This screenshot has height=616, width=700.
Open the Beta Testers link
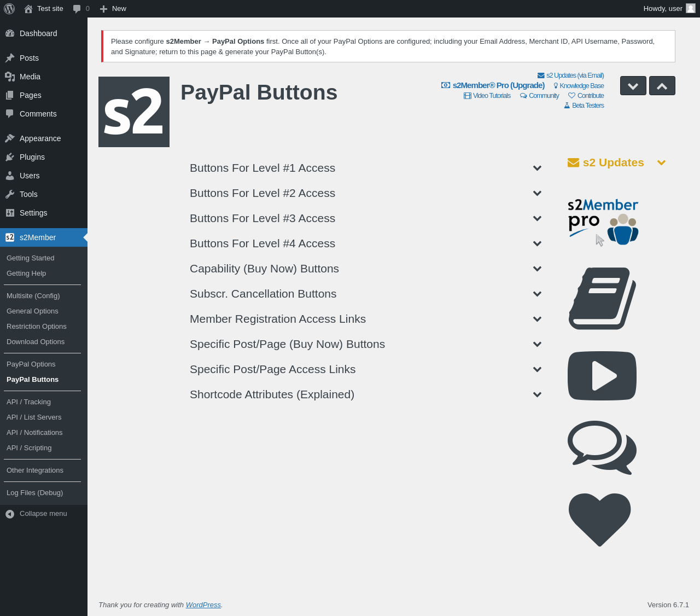point(584,106)
